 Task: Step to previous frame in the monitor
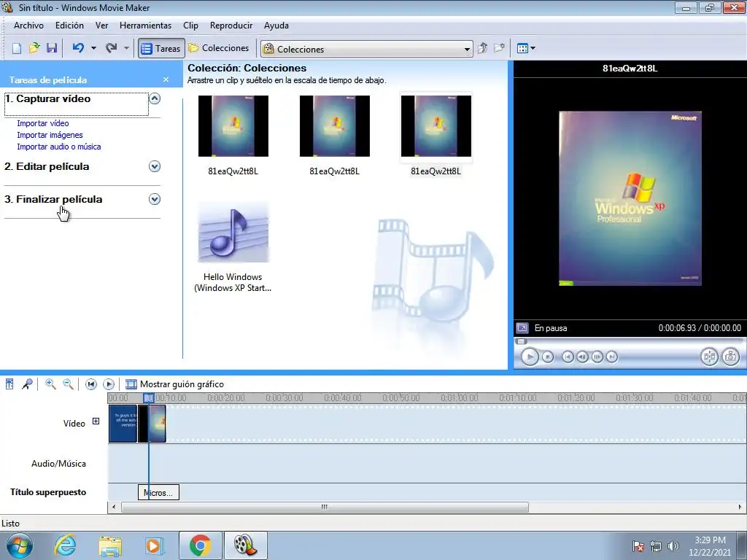pos(582,357)
